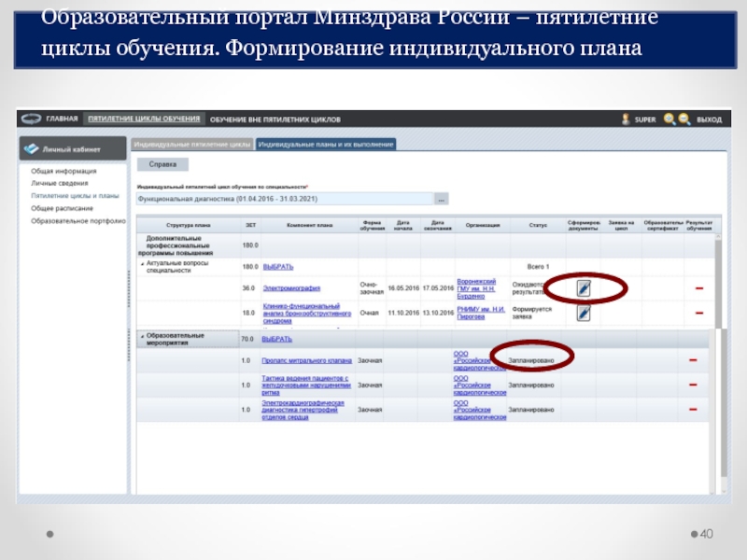747x560 pixels.
Task: Click ВЫБРАТЬ link in Образовательные мероприятия row
Action: (277, 340)
